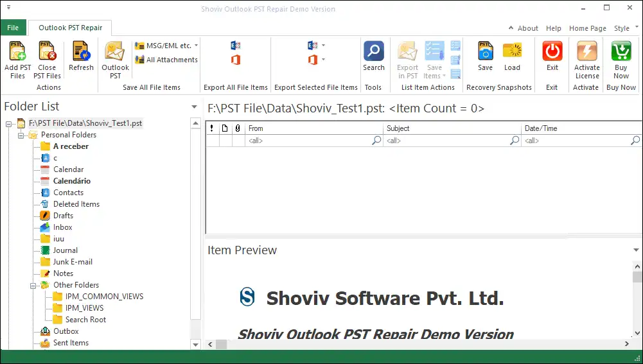The image size is (643, 364).
Task: Open the Help menu
Action: (553, 28)
